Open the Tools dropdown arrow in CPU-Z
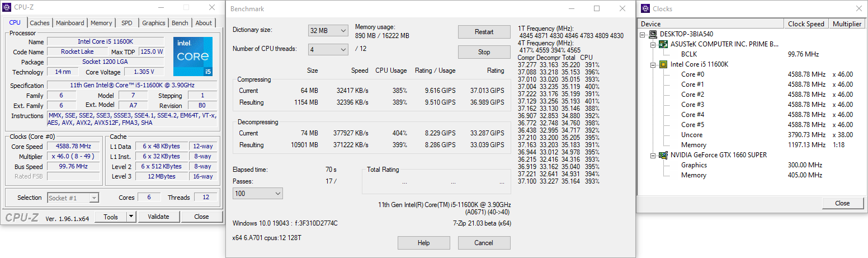868x258 pixels. pyautogui.click(x=131, y=217)
